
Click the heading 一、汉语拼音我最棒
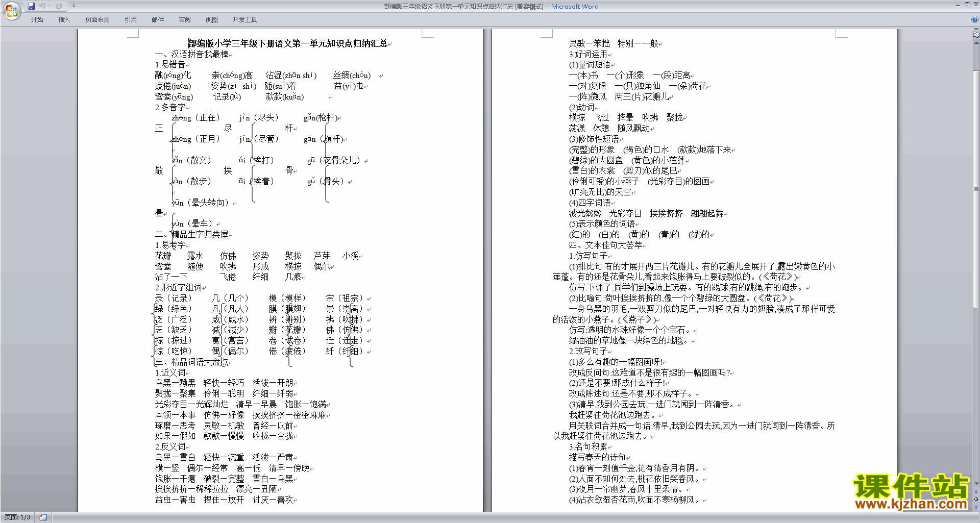pos(192,54)
